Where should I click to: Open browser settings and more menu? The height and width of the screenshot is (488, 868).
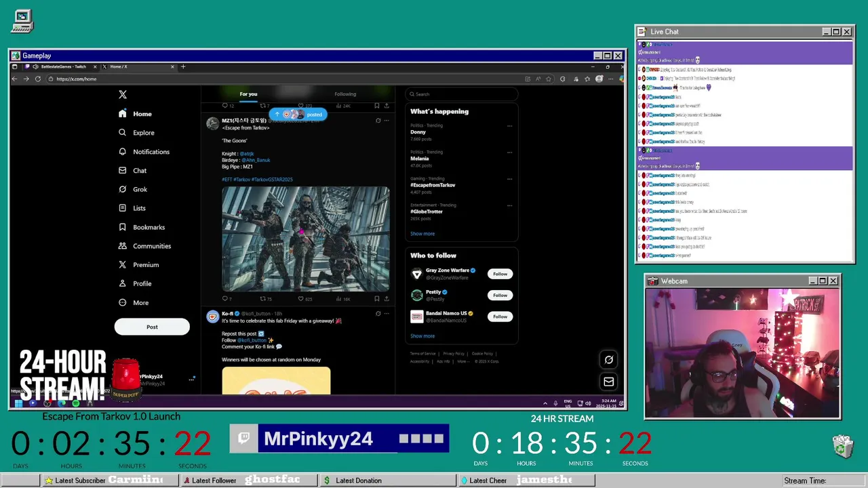[x=610, y=79]
